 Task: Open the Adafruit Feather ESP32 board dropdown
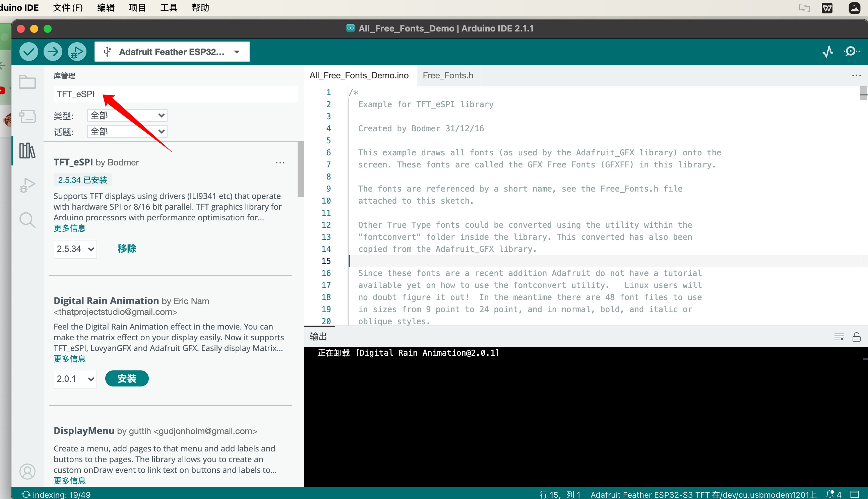pos(172,52)
